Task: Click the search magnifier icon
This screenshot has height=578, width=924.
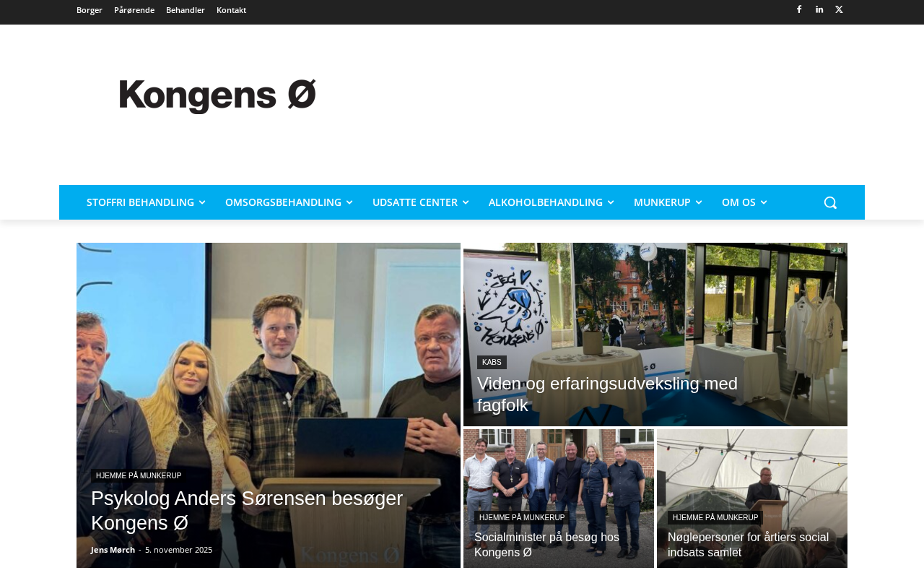Action: click(830, 202)
